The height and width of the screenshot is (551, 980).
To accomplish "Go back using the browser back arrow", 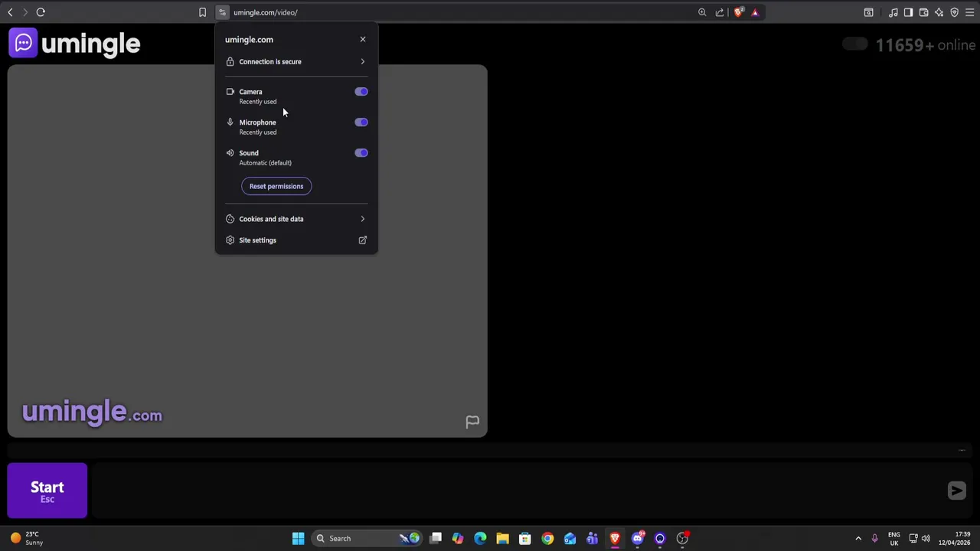I will [10, 12].
